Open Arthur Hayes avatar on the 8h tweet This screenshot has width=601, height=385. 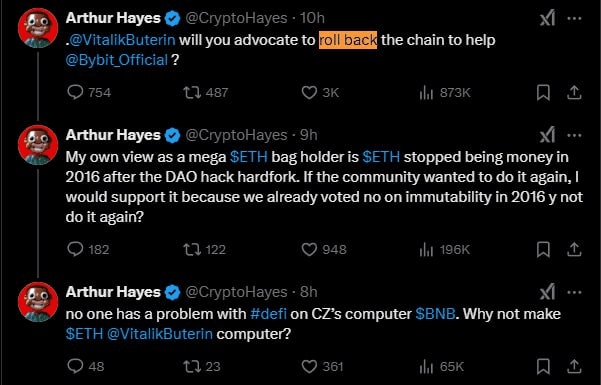point(38,302)
